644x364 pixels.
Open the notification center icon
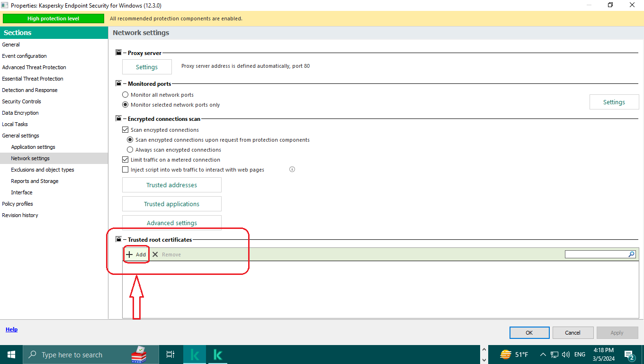[630, 355]
